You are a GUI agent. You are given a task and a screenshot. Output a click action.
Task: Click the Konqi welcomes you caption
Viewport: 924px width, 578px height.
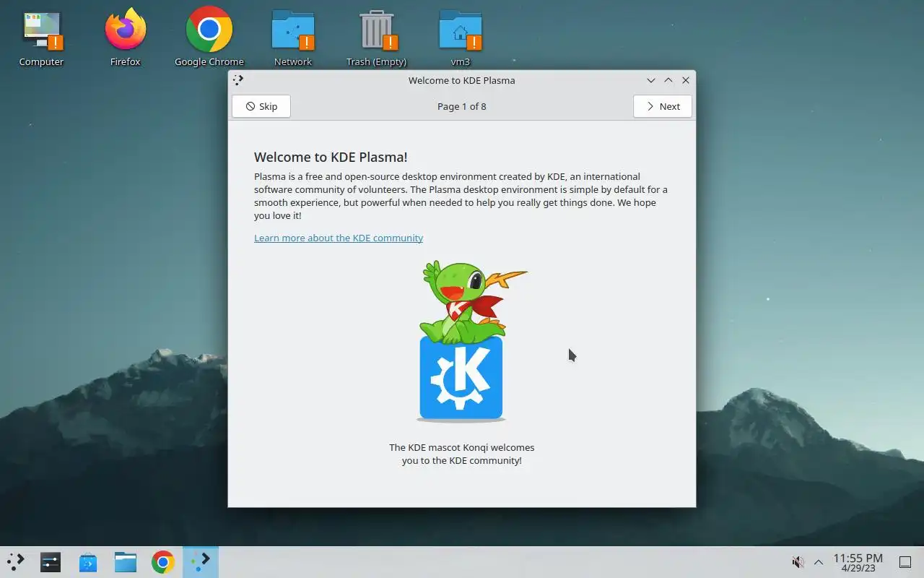tap(462, 454)
